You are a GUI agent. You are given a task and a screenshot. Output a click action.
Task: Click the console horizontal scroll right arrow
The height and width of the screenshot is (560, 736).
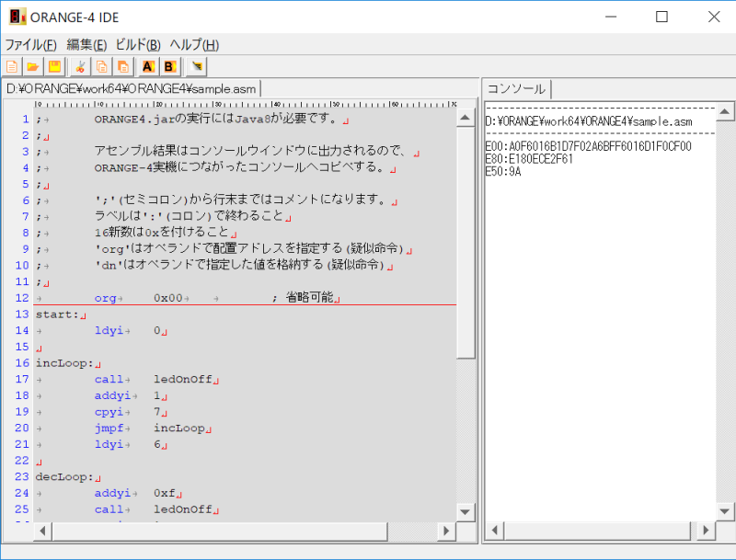click(706, 531)
